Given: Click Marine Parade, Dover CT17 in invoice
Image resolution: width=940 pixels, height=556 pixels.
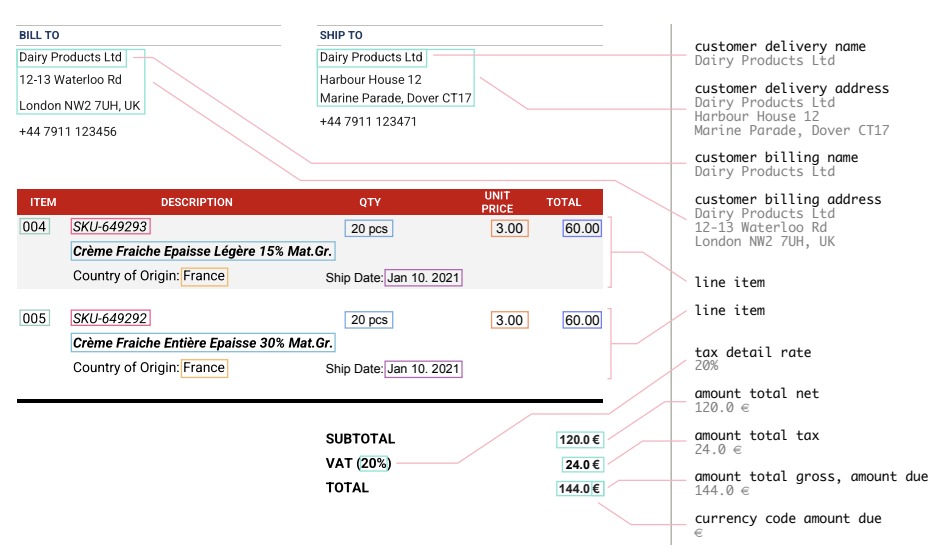Looking at the screenshot, I should pos(396,98).
